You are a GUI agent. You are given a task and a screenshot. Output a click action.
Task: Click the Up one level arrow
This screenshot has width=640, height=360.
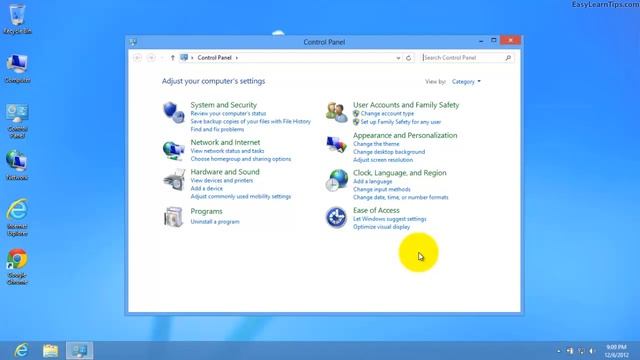tap(173, 58)
